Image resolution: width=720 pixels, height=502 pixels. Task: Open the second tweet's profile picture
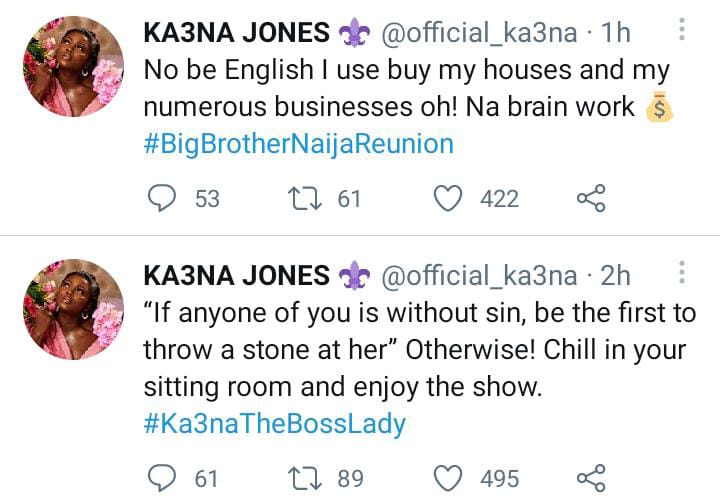[x=73, y=308]
